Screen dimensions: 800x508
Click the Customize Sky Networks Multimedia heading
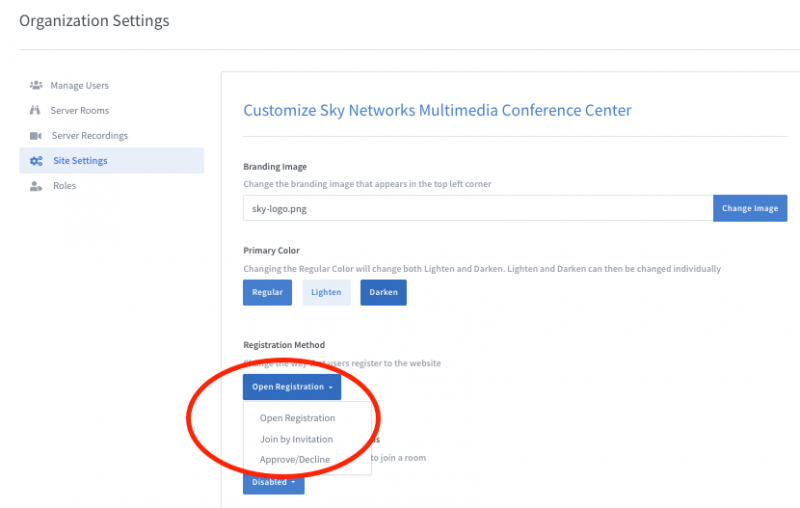coord(437,110)
